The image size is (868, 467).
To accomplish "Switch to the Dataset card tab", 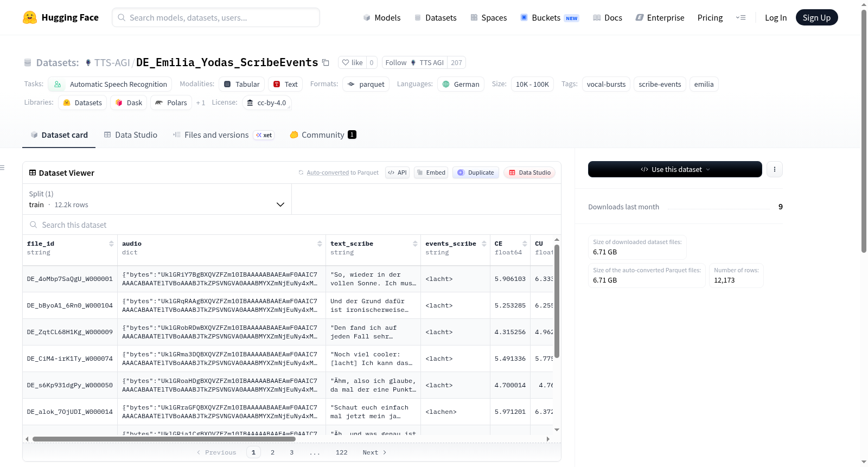I will (59, 135).
